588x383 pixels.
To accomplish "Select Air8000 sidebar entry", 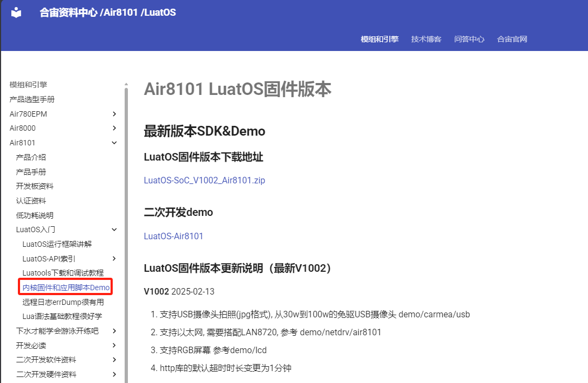I will pos(23,128).
